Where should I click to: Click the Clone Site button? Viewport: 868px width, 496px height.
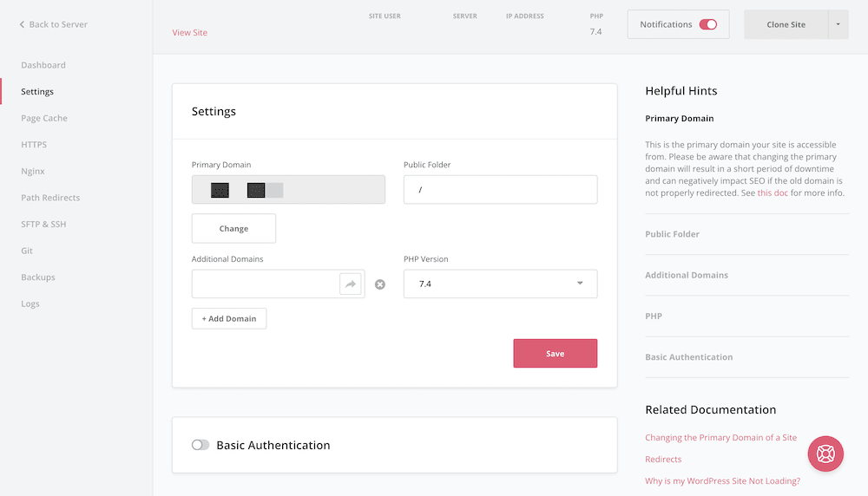[786, 24]
